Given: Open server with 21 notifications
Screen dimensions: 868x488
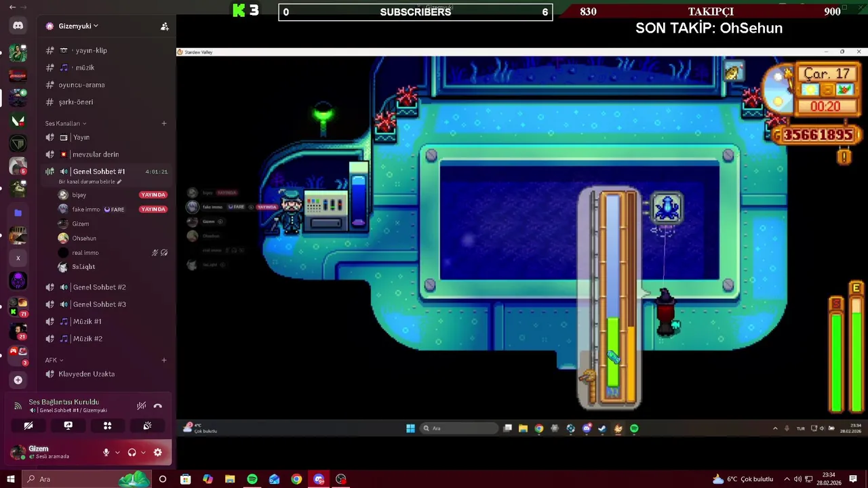Looking at the screenshot, I should (18, 331).
